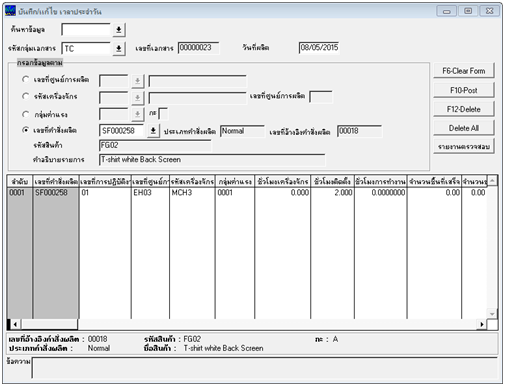Maximize the window
The image size is (505, 386).
pos(468,11)
